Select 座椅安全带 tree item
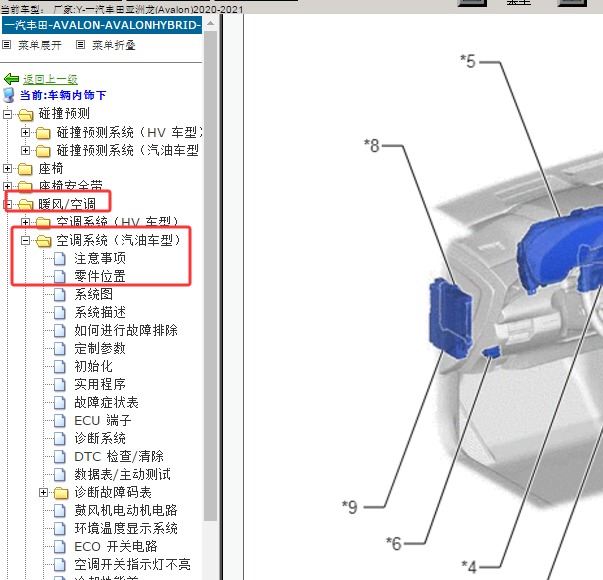The image size is (603, 580). [x=71, y=187]
